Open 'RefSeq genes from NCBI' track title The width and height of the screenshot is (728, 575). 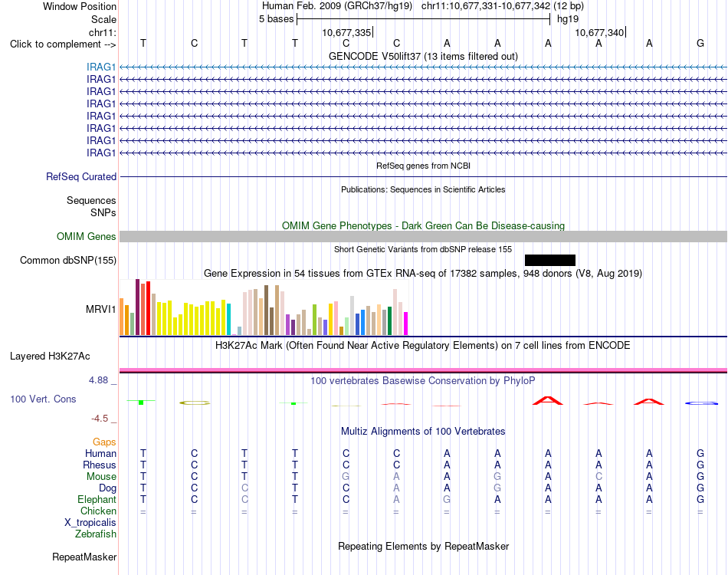point(423,166)
